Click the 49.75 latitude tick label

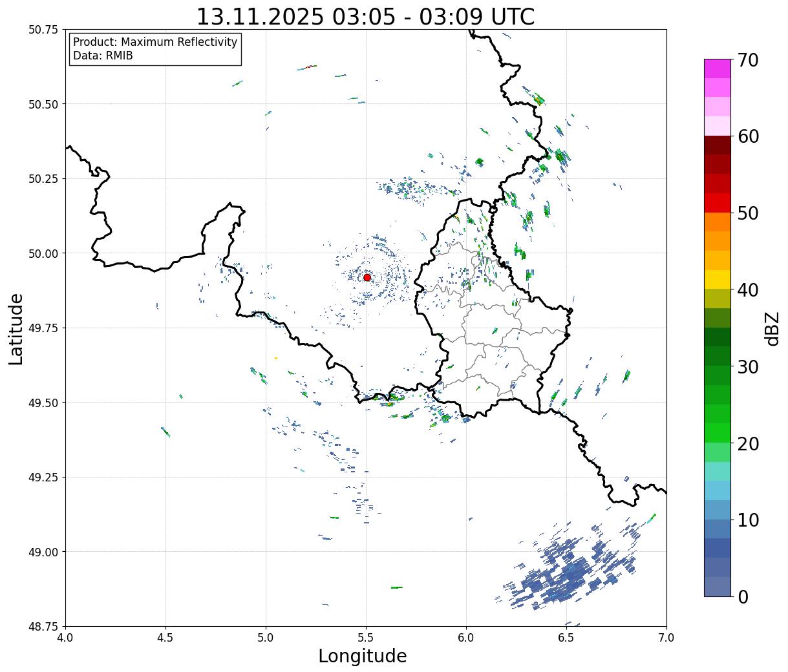tap(43, 328)
